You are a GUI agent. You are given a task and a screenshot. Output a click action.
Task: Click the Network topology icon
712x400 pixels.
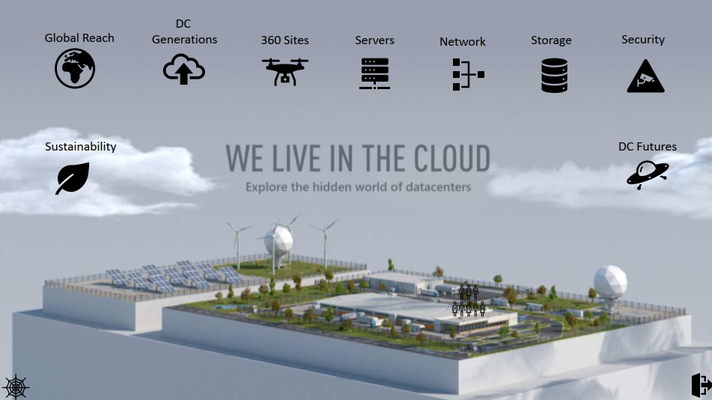(468, 74)
